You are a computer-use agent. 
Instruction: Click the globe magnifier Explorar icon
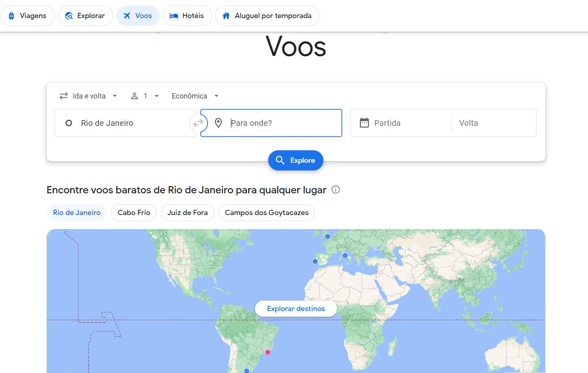tap(69, 16)
